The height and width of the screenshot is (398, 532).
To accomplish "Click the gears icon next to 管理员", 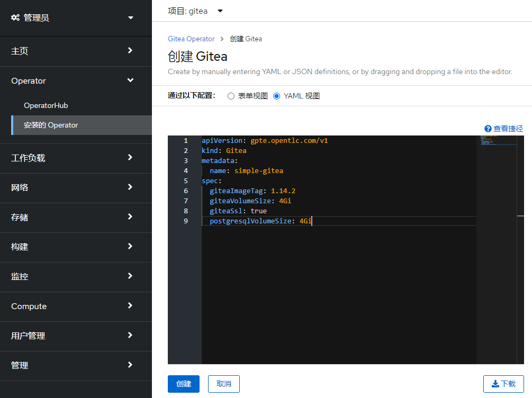I will pos(14,17).
